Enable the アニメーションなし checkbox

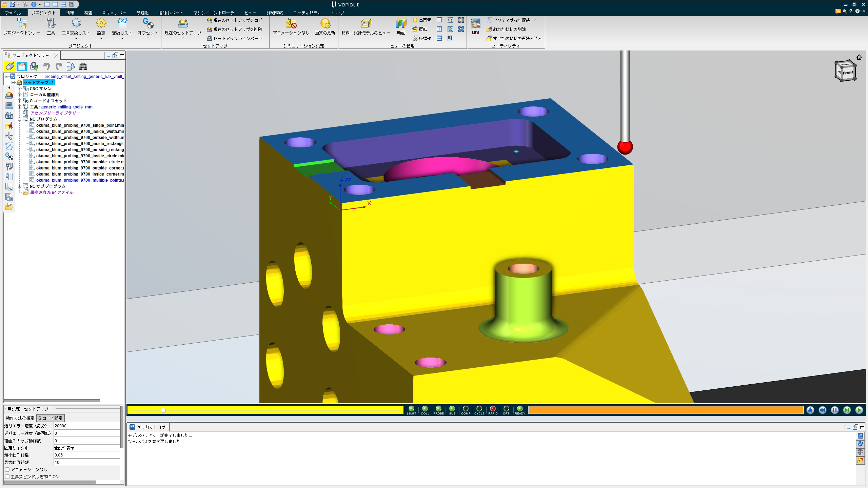[7, 469]
